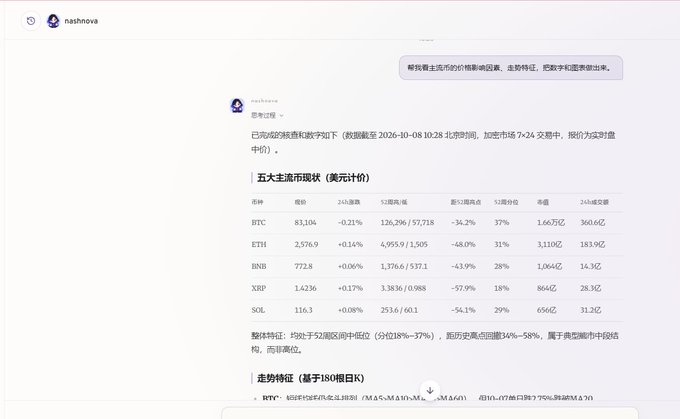Click the user message bubble
Viewport: 680px width, 419px height.
[511, 68]
